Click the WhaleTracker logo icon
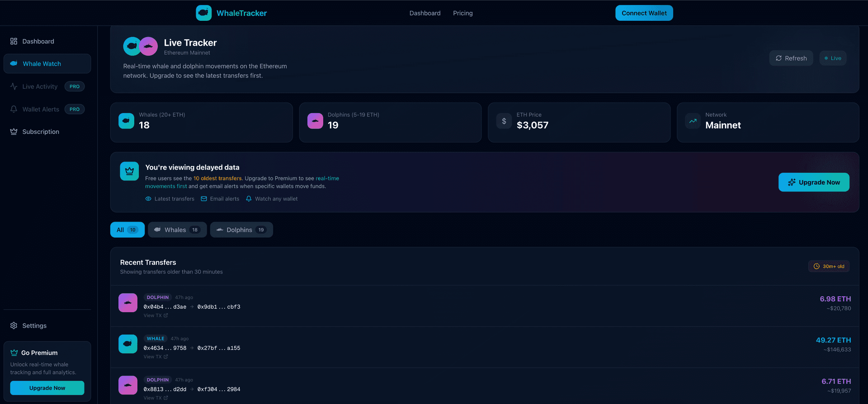Image resolution: width=868 pixels, height=404 pixels. [203, 13]
